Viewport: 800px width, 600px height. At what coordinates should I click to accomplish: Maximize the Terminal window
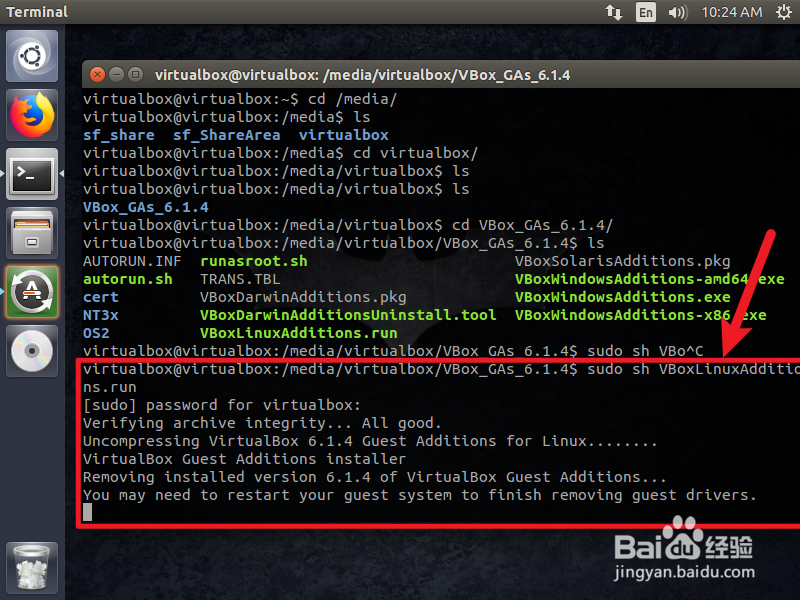click(x=135, y=75)
